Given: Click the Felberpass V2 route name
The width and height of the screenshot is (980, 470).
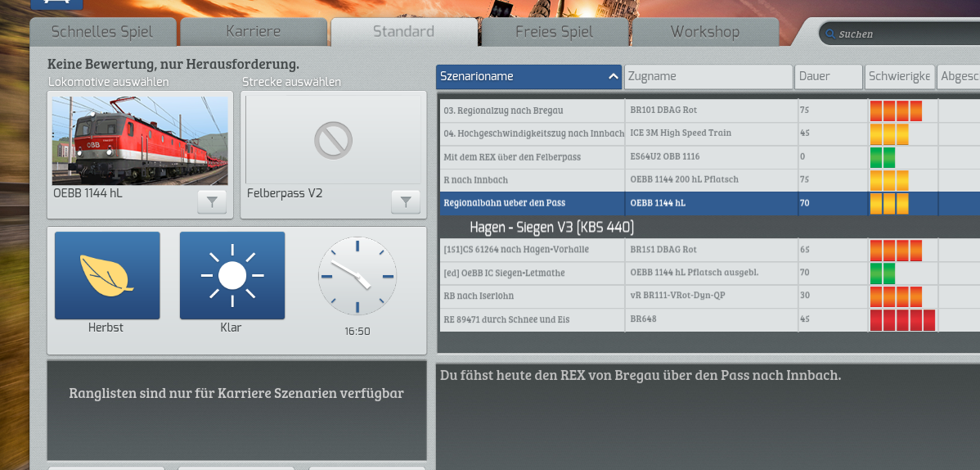Looking at the screenshot, I should [285, 193].
